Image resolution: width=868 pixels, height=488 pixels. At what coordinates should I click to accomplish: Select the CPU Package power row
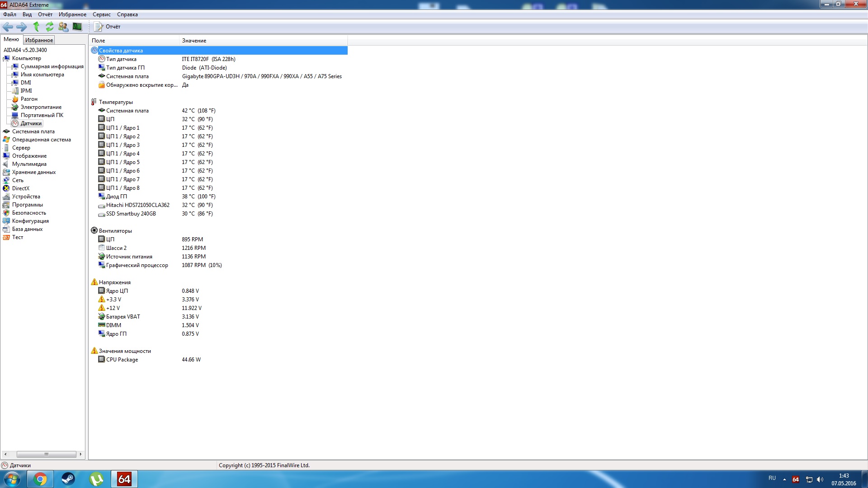pos(122,360)
